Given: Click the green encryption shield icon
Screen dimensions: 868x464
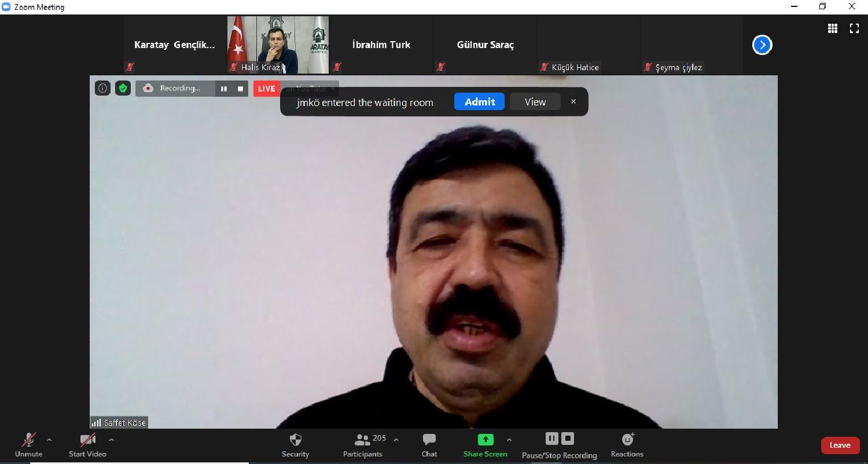Looking at the screenshot, I should point(123,88).
